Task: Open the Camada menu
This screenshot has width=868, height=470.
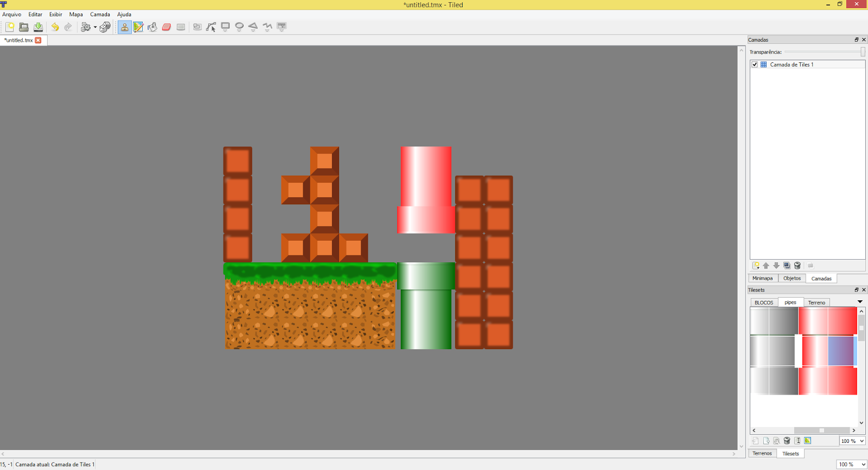Action: coord(100,15)
